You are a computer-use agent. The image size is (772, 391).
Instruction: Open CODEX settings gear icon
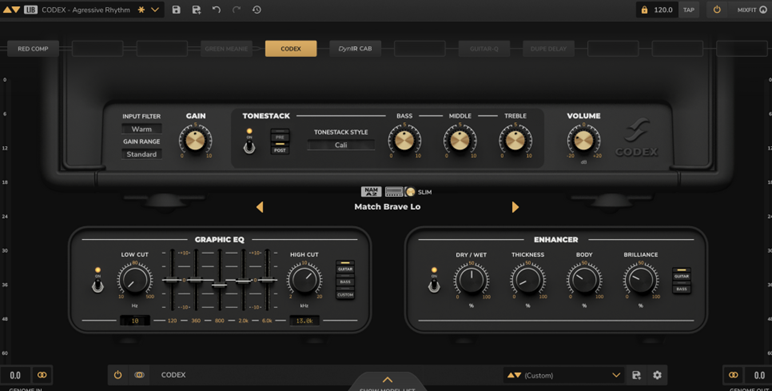click(657, 375)
